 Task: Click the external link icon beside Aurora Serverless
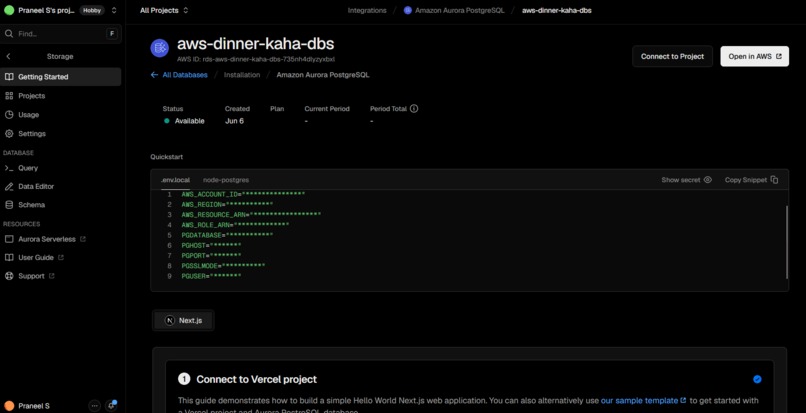pos(83,239)
